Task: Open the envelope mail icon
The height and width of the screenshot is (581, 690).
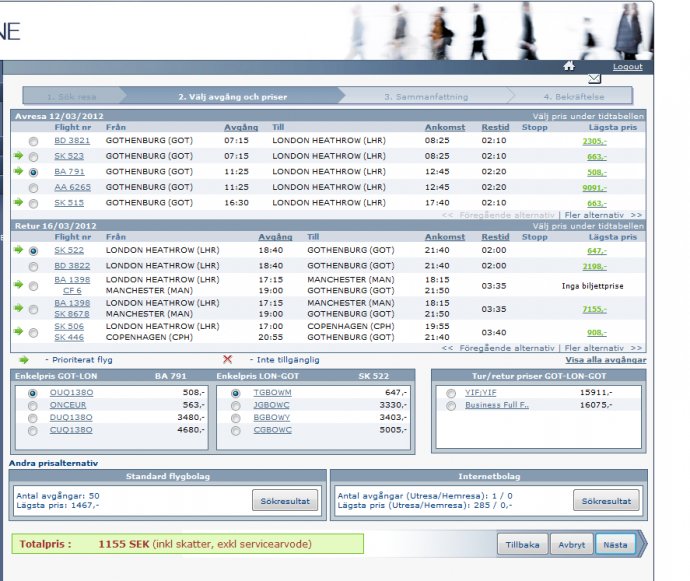Action: (x=594, y=78)
